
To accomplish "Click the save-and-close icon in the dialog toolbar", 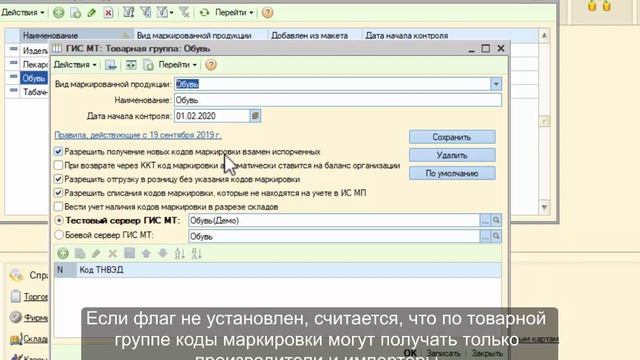I will click(111, 65).
